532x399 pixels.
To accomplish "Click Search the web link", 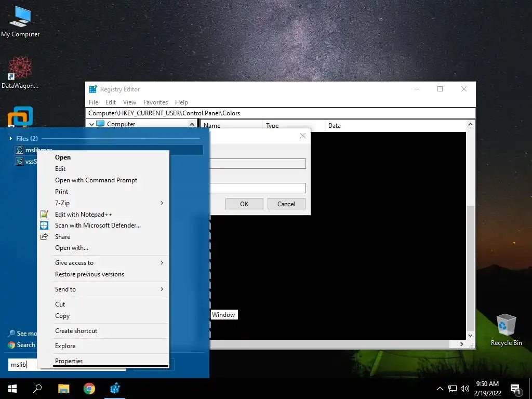I will 26,345.
